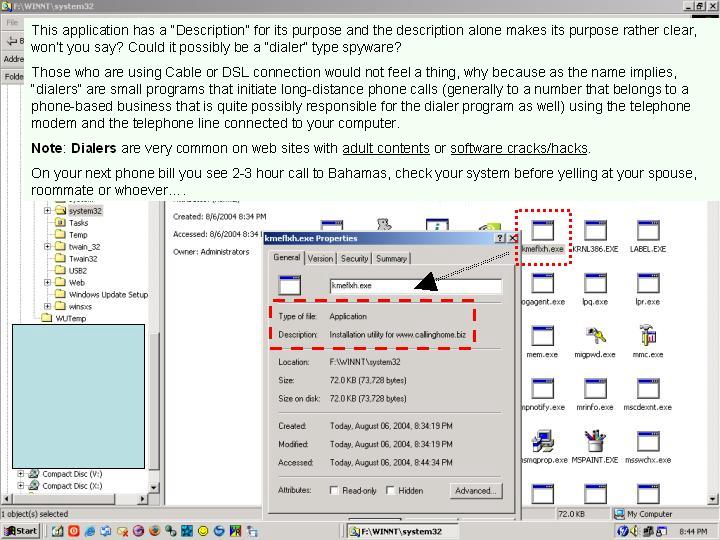
Task: Switch to the Version tab
Action: tap(320, 259)
